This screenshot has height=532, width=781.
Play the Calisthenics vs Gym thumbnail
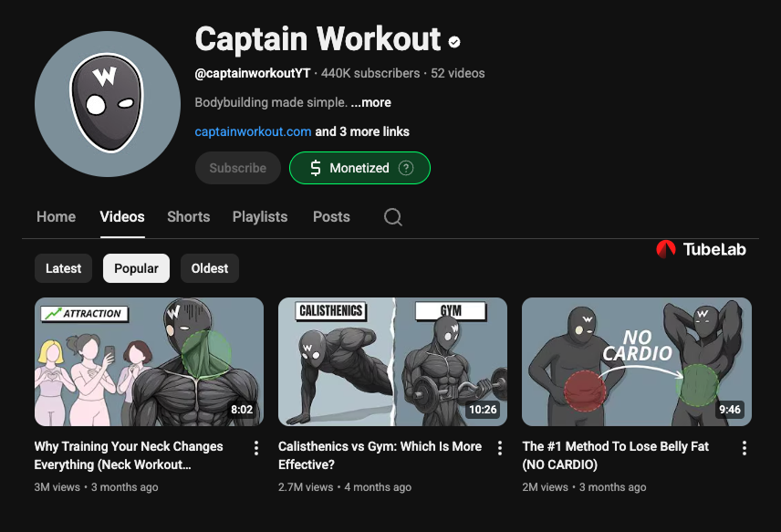392,361
